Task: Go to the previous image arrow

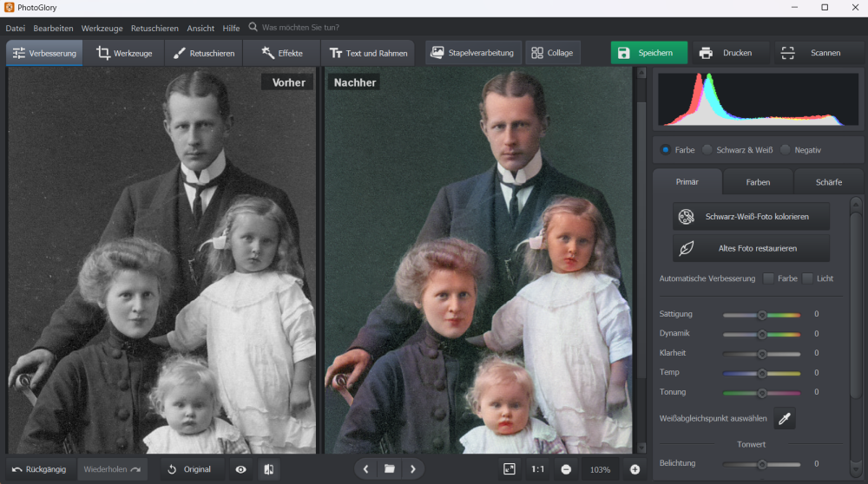Action: click(366, 469)
